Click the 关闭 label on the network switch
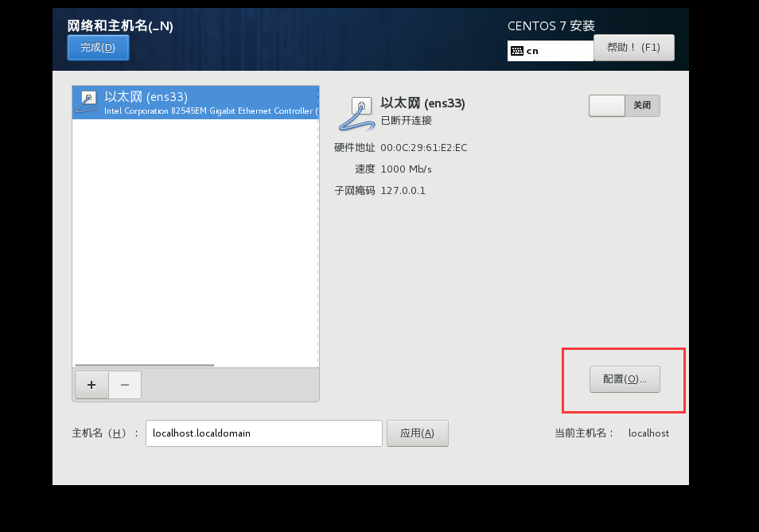This screenshot has width=759, height=532. click(642, 105)
